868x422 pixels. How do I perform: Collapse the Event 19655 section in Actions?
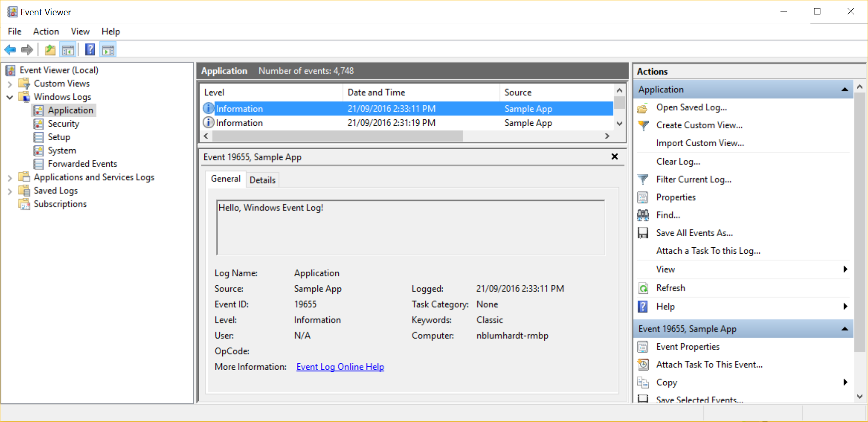tap(845, 329)
